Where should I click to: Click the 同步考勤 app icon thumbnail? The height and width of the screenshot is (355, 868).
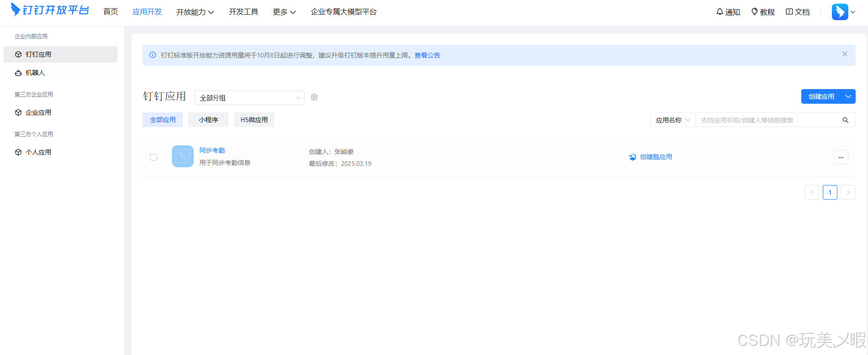tap(183, 156)
